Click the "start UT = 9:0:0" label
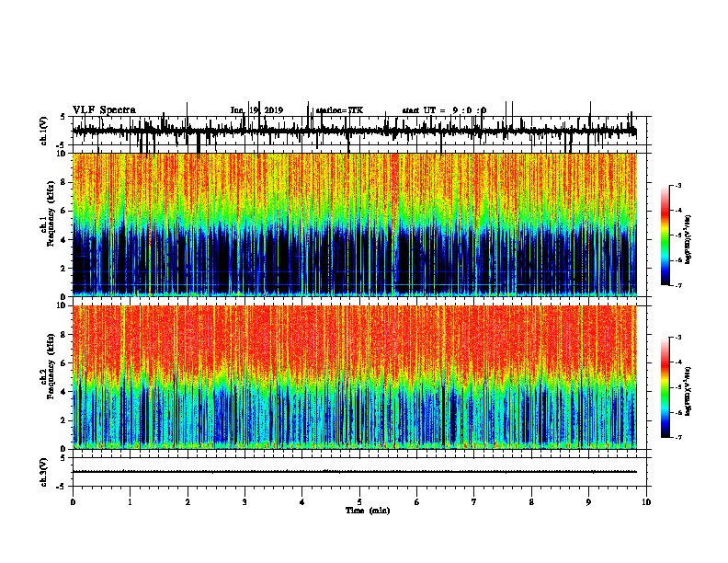This screenshot has height=563, width=728. pyautogui.click(x=444, y=110)
